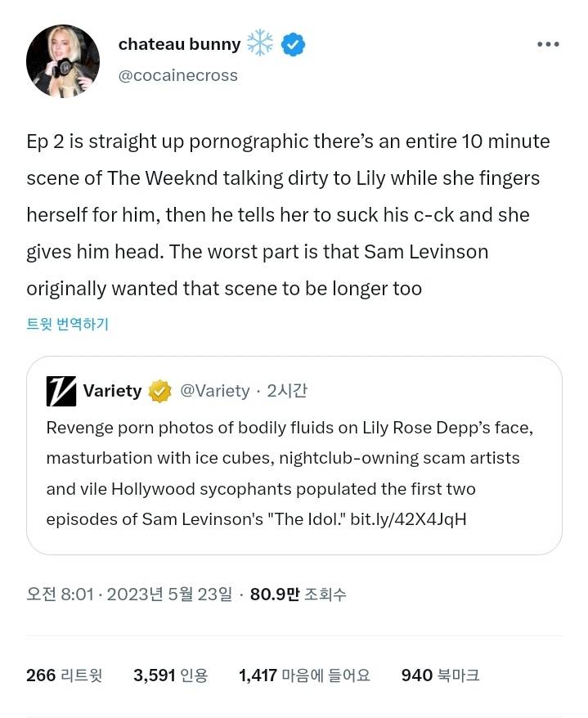Open the bit.ly/42X4JqH link

(x=408, y=519)
